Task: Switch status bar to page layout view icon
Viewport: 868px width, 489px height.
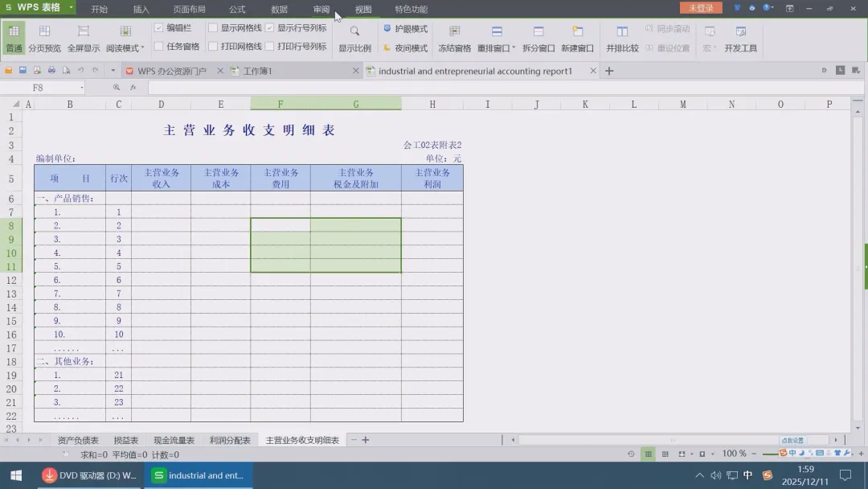Action: tap(665, 454)
